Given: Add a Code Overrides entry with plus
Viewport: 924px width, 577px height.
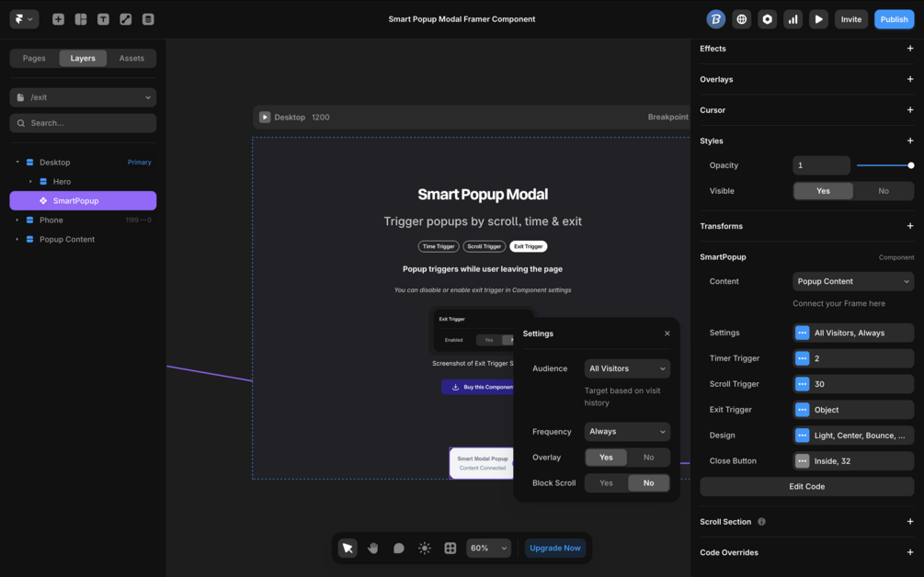Looking at the screenshot, I should [x=910, y=552].
